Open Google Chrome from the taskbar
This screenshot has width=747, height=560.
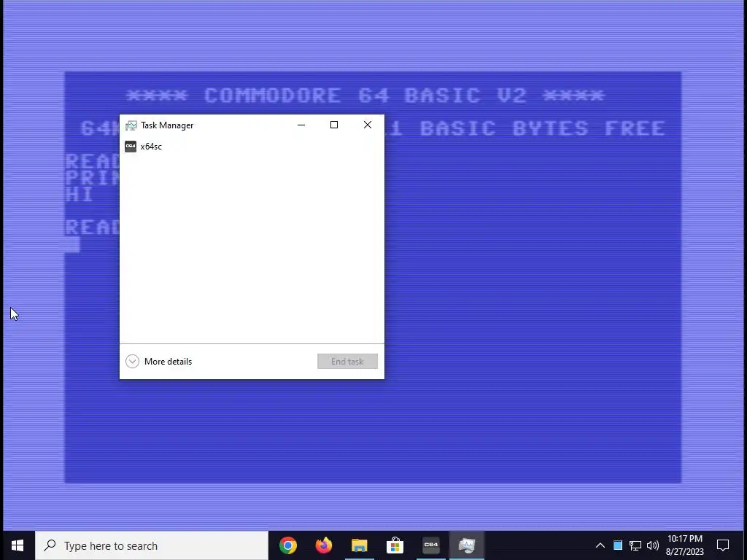[287, 545]
